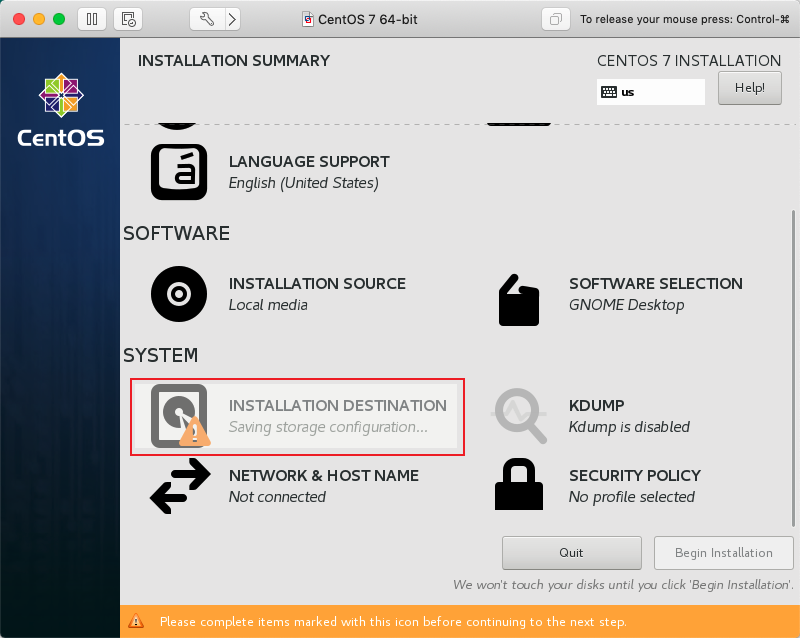Take a VM snapshot from toolbar
This screenshot has width=800, height=638.
pyautogui.click(x=128, y=19)
